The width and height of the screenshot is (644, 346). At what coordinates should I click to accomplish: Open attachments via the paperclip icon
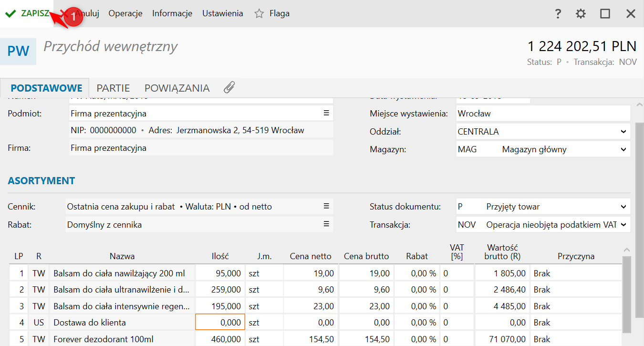point(229,87)
